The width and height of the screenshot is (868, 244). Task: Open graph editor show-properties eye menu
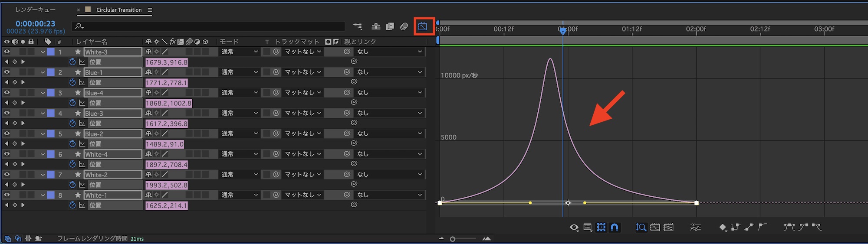coord(574,227)
